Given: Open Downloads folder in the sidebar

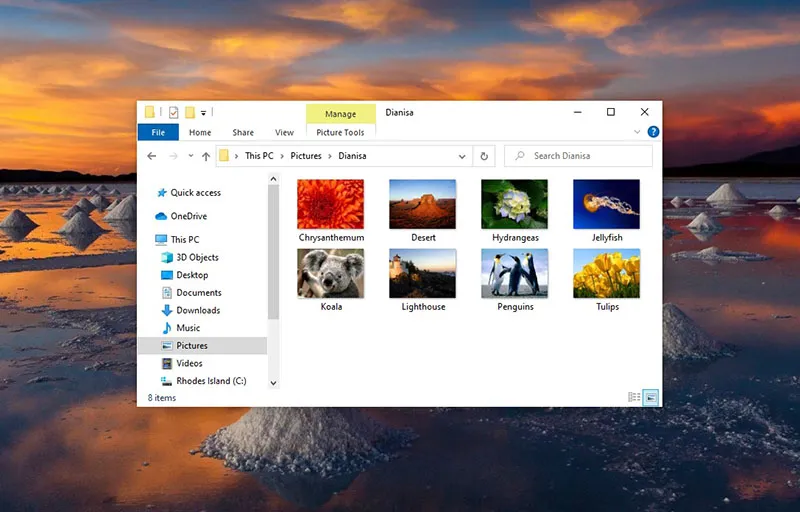Looking at the screenshot, I should click(198, 310).
